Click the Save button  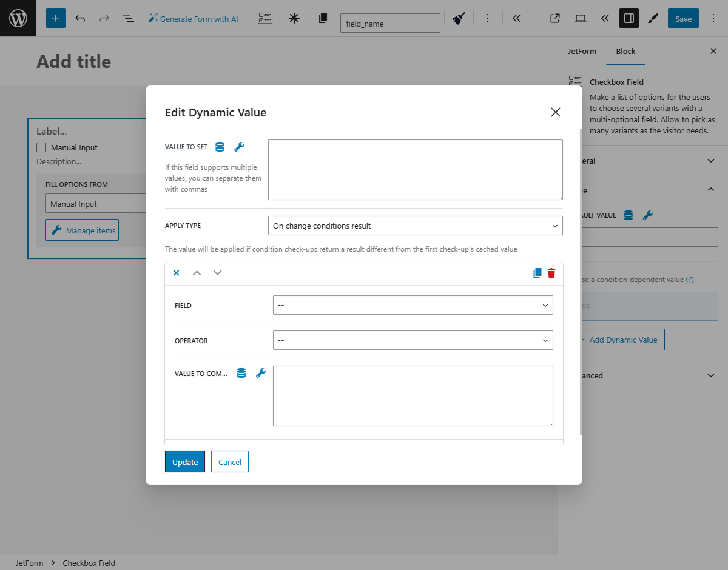(682, 18)
